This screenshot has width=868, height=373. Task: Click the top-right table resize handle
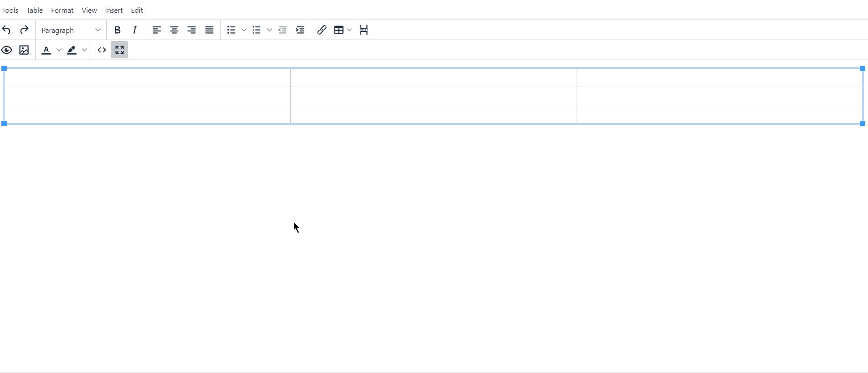863,68
